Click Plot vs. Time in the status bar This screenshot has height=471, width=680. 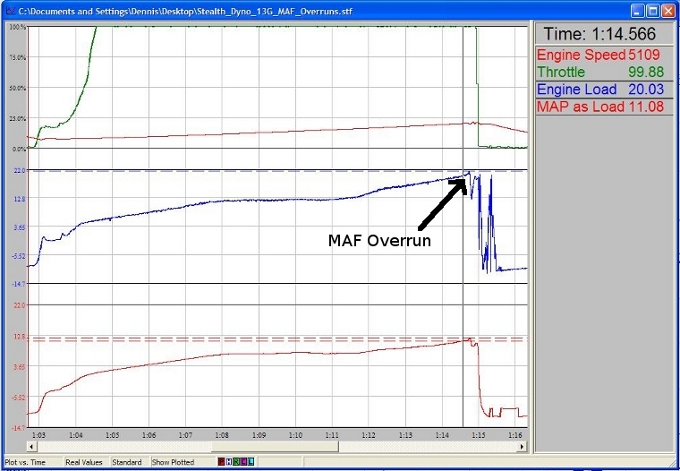[25, 462]
